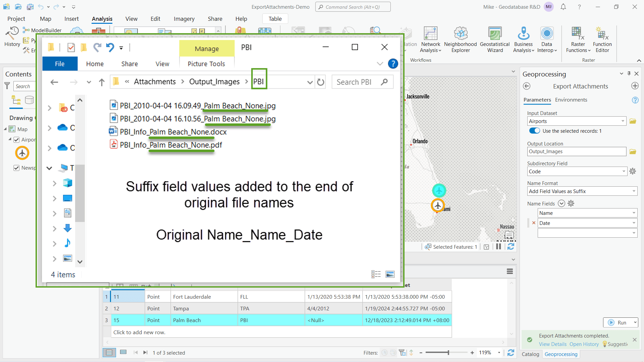The image size is (644, 362).
Task: Open the Function Editor
Action: [x=602, y=39]
